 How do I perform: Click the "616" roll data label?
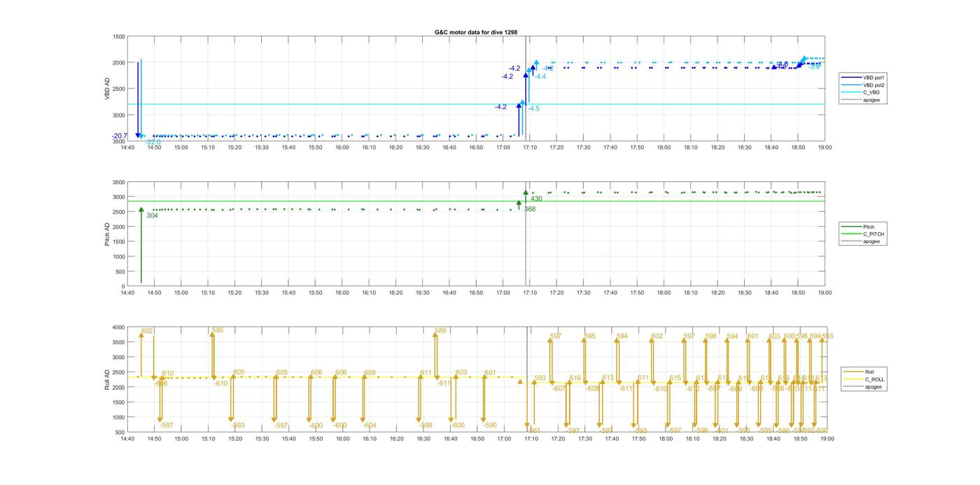pos(575,378)
